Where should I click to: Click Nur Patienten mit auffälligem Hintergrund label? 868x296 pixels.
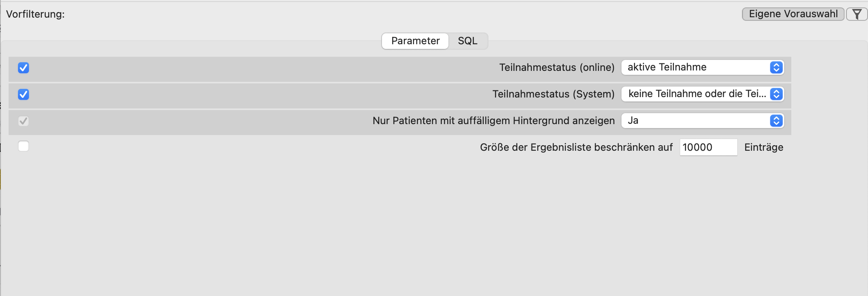tap(493, 121)
